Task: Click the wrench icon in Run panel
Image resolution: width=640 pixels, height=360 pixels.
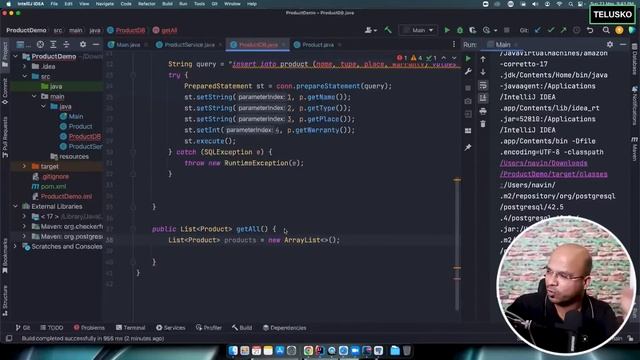Action: 468,72
